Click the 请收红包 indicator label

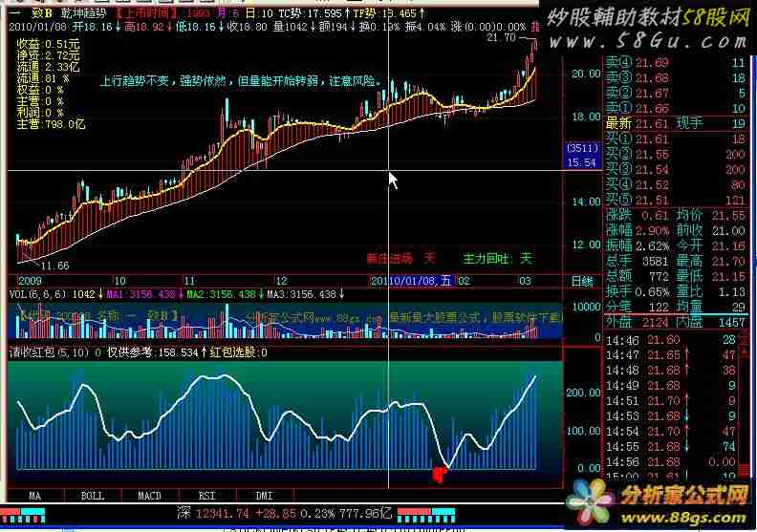(x=34, y=352)
